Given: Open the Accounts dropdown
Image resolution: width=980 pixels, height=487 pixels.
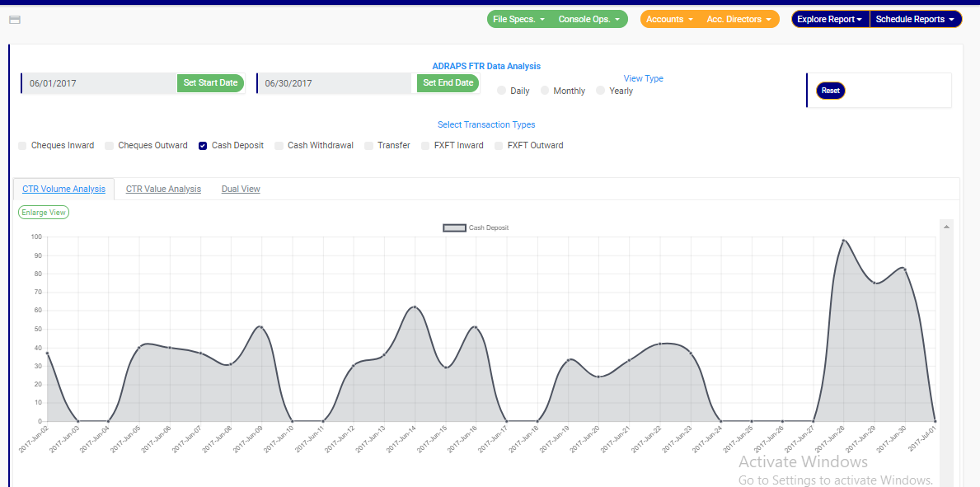Looking at the screenshot, I should 669,19.
